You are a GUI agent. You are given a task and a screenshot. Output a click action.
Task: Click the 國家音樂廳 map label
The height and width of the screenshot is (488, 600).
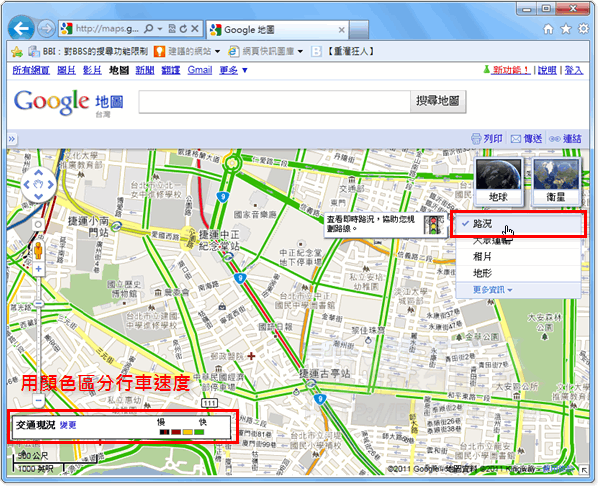(255, 215)
